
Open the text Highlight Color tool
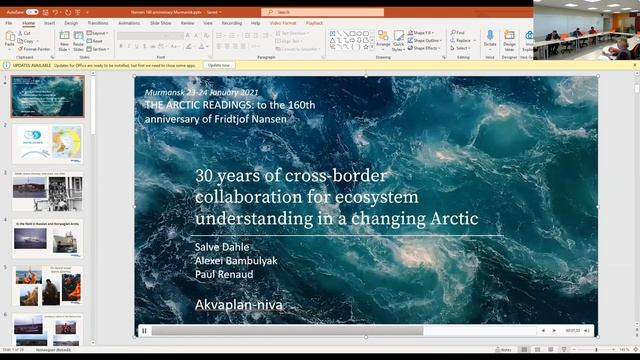(x=189, y=47)
